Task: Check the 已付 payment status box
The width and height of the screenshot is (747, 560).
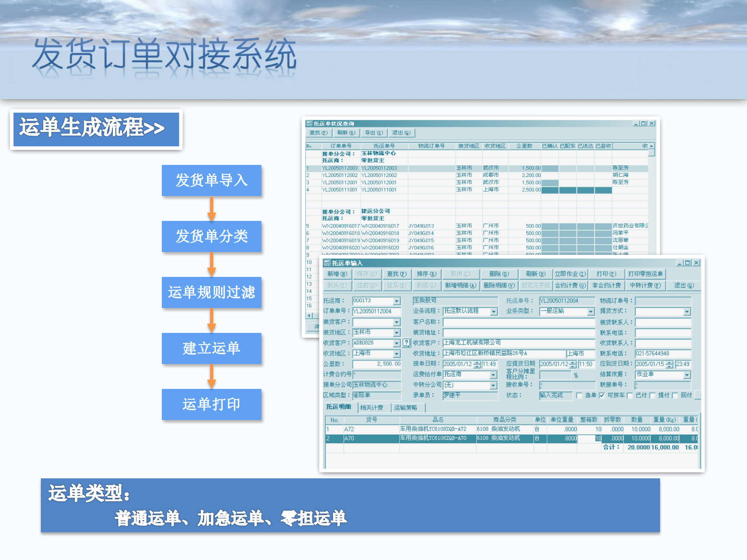Action: point(630,395)
